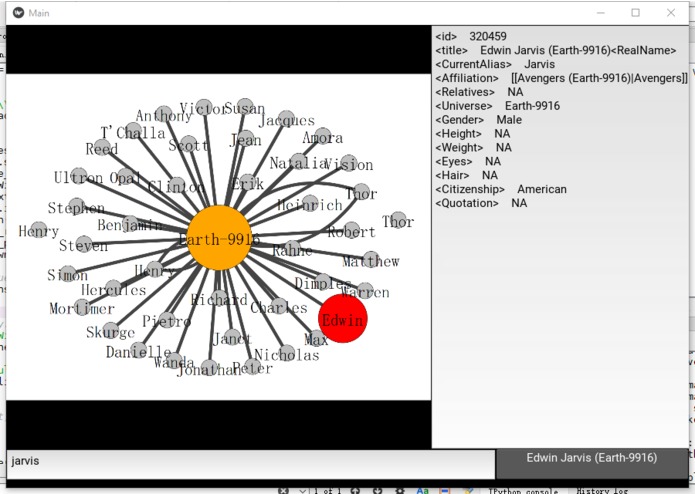
Task: Select the Ultron node
Action: 78,176
